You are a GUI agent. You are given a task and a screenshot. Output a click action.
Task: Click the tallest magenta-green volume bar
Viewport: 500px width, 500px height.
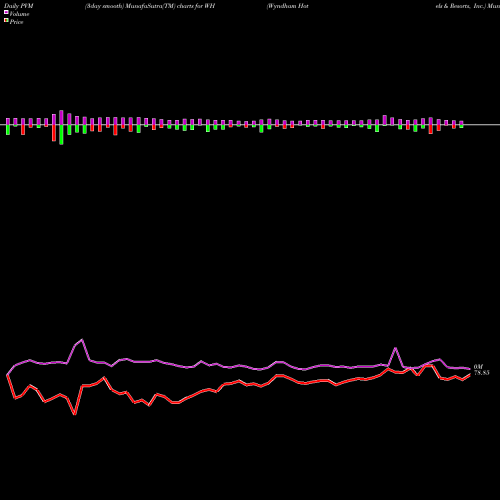61,127
